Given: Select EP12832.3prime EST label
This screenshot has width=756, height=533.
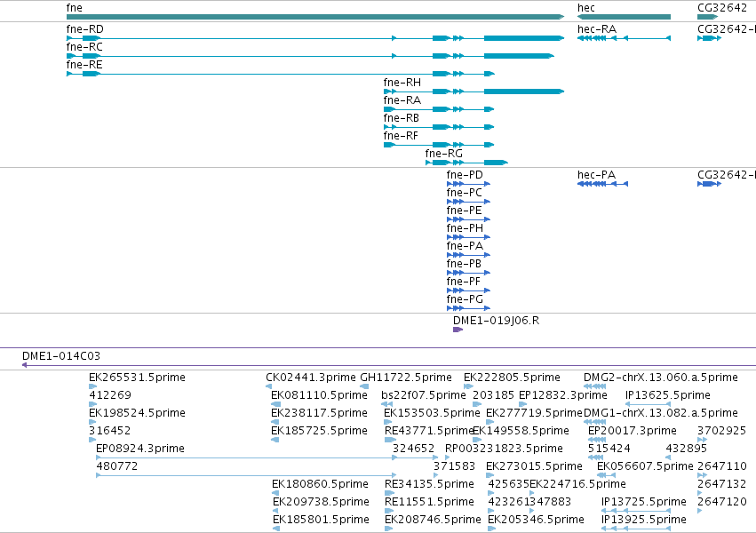Looking at the screenshot, I should pyautogui.click(x=563, y=395).
